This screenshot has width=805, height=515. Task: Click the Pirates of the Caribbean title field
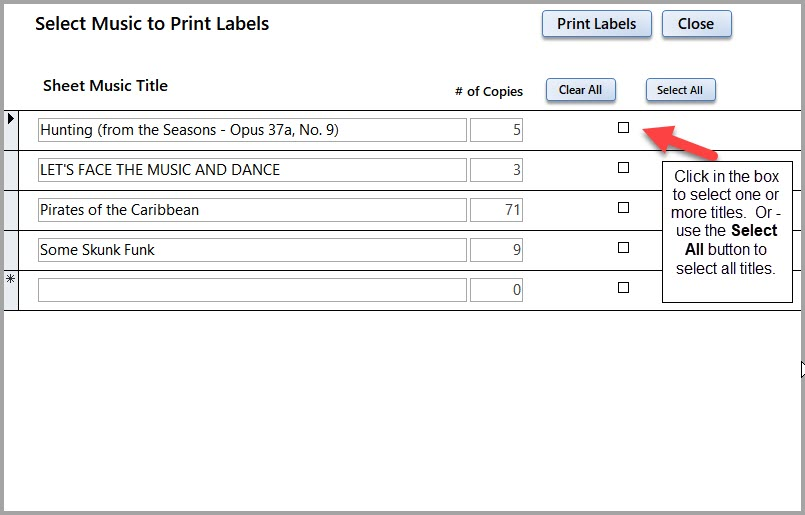252,210
